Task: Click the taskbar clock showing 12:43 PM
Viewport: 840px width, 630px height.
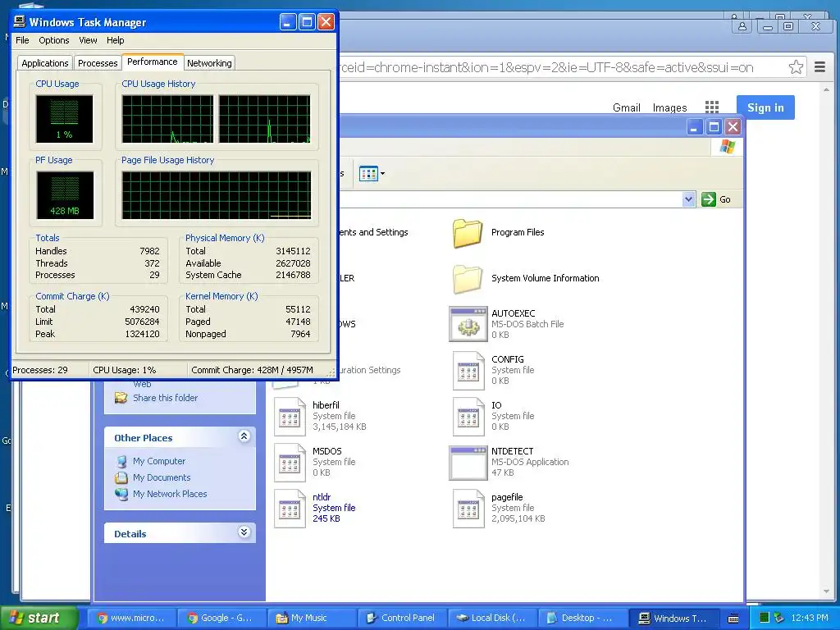Action: (x=809, y=618)
